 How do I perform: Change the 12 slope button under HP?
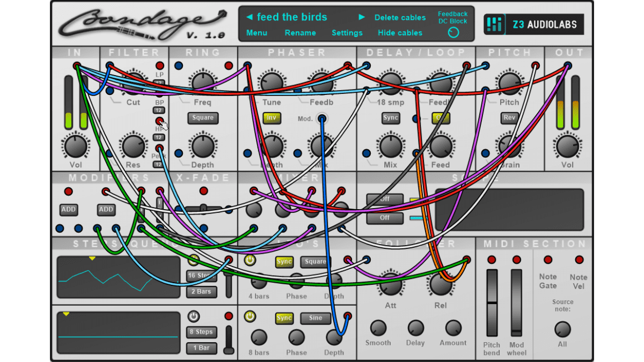point(159,138)
